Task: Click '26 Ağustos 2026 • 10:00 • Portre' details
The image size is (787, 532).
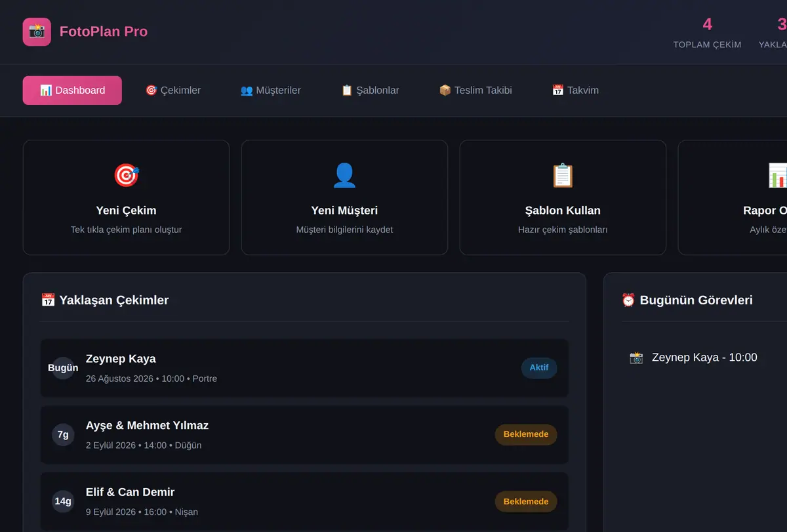Action: tap(151, 379)
